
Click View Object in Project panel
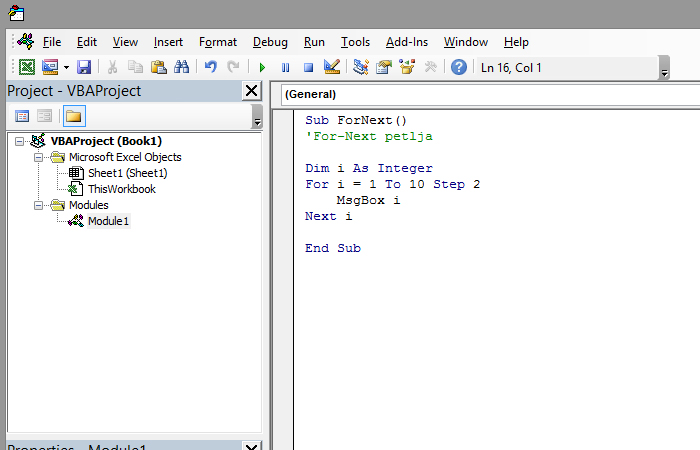click(x=44, y=117)
